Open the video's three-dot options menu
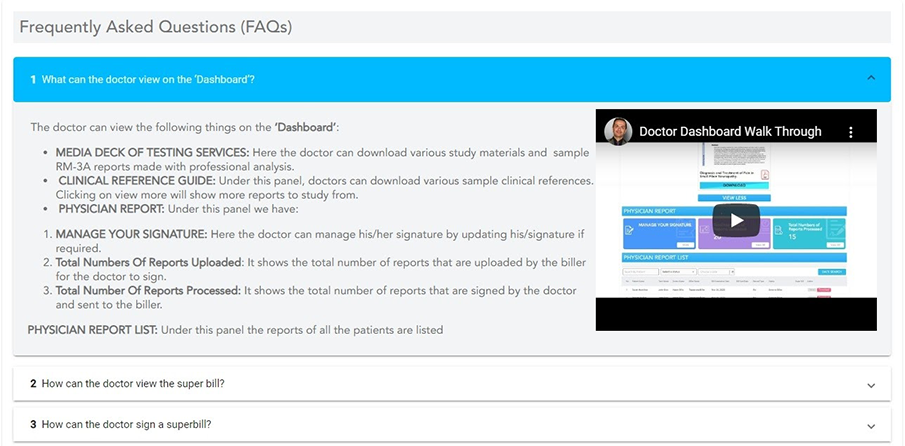Image resolution: width=905 pixels, height=446 pixels. pos(851,132)
